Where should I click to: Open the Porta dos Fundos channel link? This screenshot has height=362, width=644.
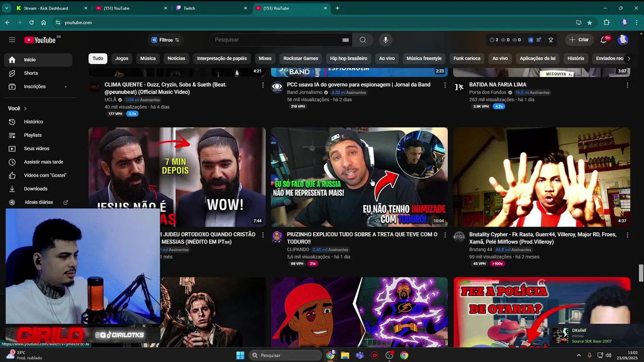click(487, 93)
